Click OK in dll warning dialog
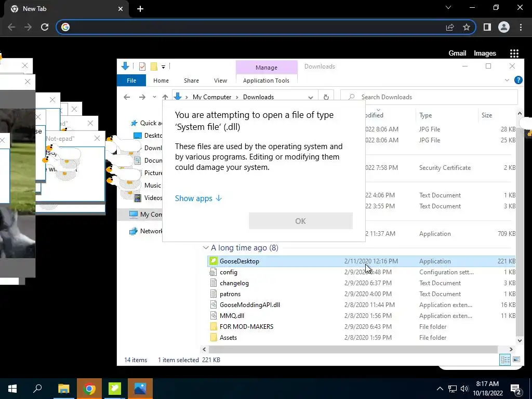Screen dimensions: 532x399 pyautogui.click(x=301, y=221)
